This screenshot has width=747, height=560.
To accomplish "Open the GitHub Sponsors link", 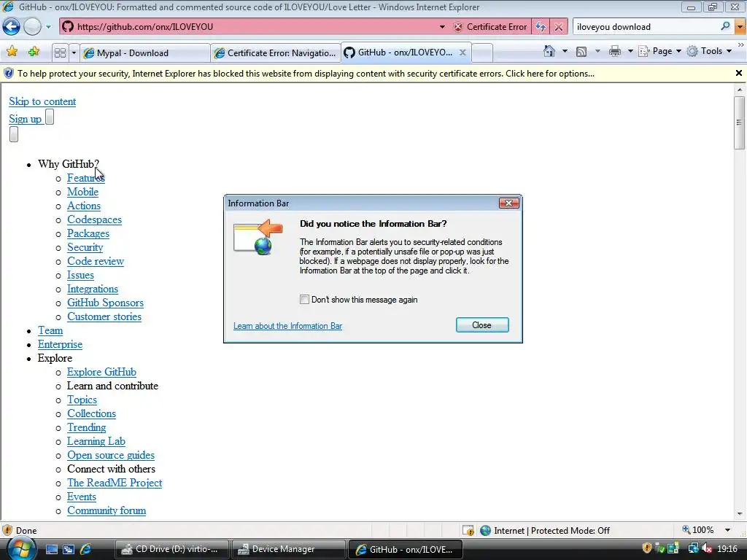I will (105, 303).
